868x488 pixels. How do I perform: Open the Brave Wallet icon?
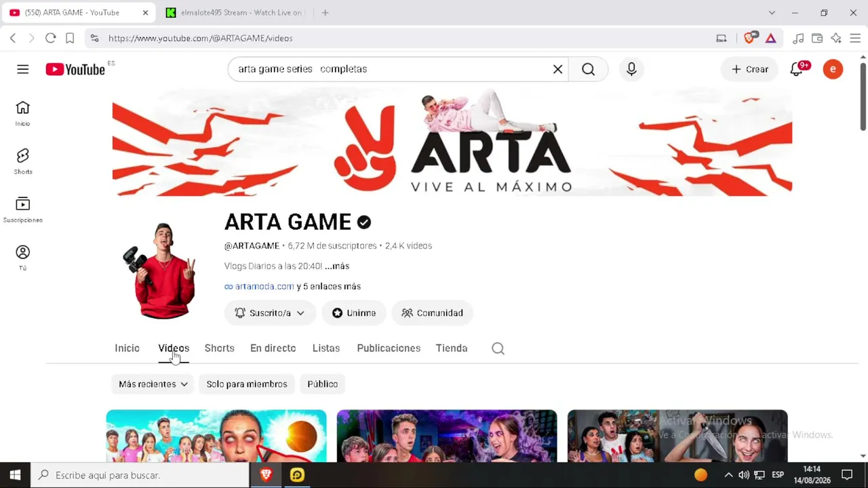(x=817, y=38)
